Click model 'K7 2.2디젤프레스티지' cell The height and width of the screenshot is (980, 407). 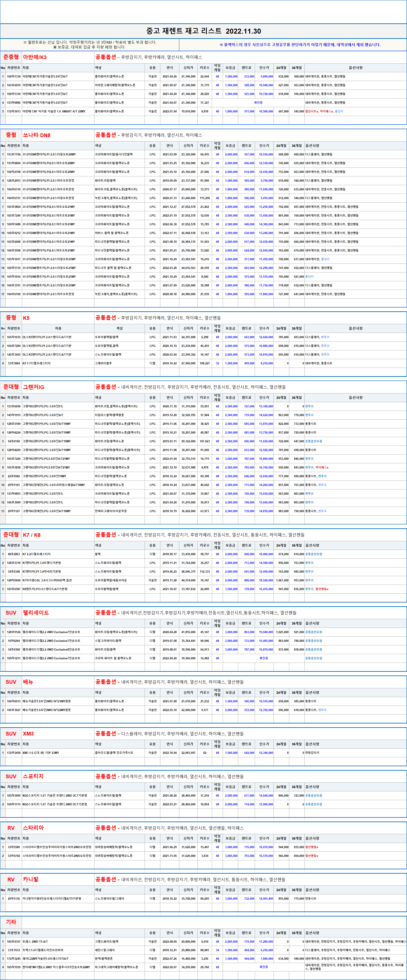(58, 554)
